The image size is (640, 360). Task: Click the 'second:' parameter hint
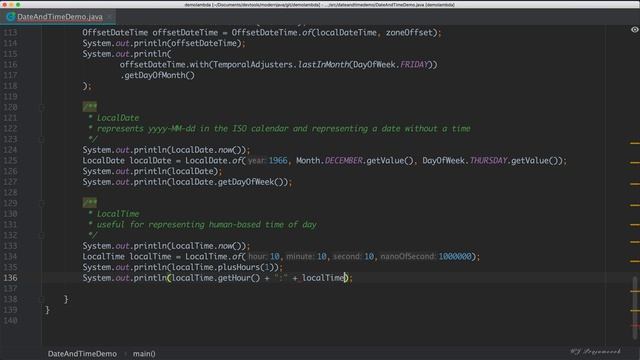pyautogui.click(x=347, y=256)
